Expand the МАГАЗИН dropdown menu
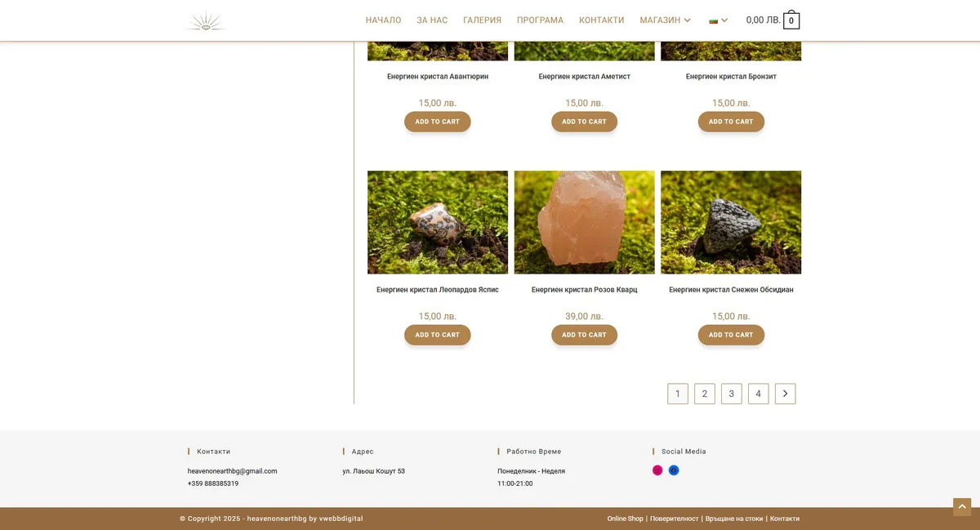Image resolution: width=980 pixels, height=530 pixels. pyautogui.click(x=687, y=20)
